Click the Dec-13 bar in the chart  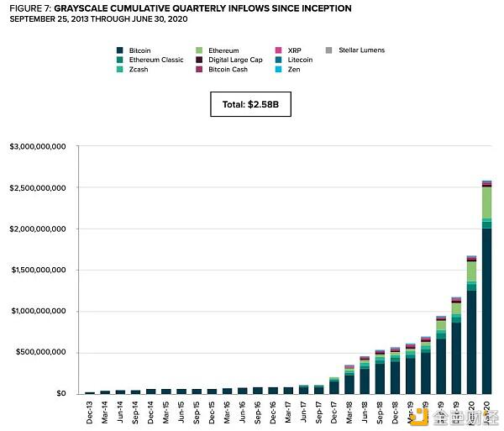[x=90, y=393]
